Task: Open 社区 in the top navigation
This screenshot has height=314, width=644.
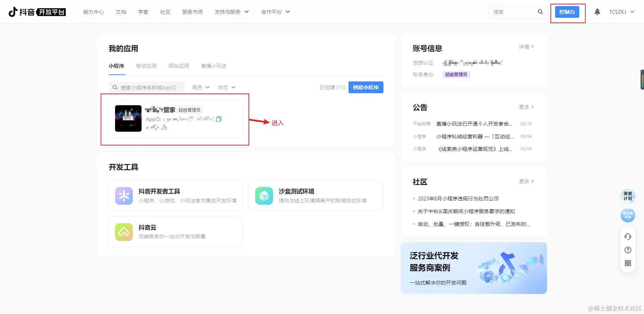Action: [165, 12]
